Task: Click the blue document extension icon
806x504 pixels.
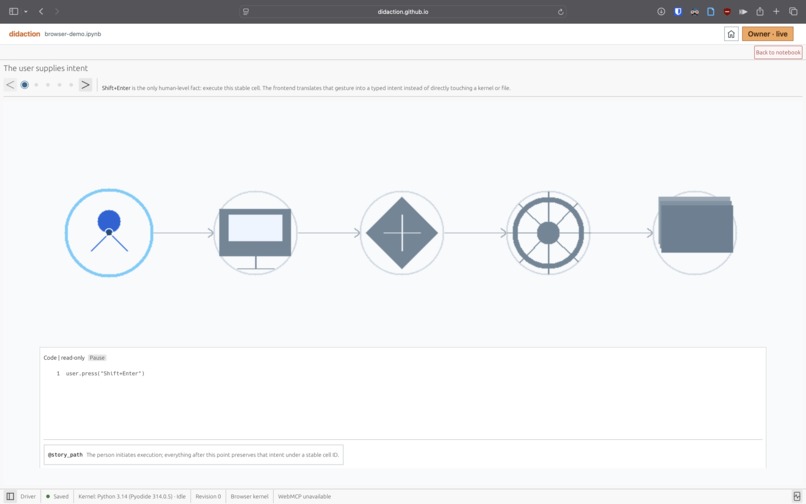Action: (711, 11)
